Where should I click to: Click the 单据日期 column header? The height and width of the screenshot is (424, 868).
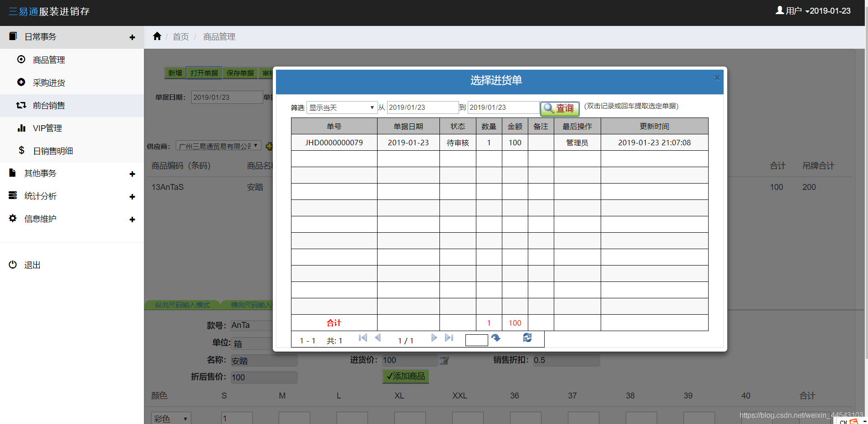click(x=408, y=126)
